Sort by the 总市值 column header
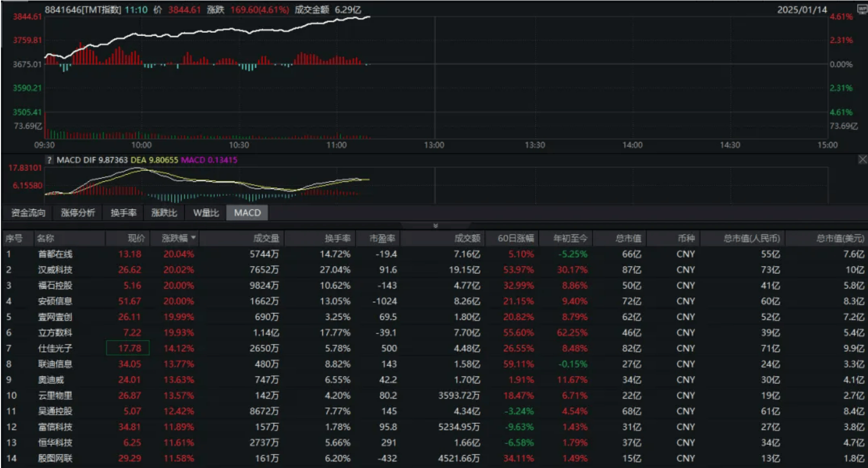This screenshot has height=468, width=868. coord(628,238)
